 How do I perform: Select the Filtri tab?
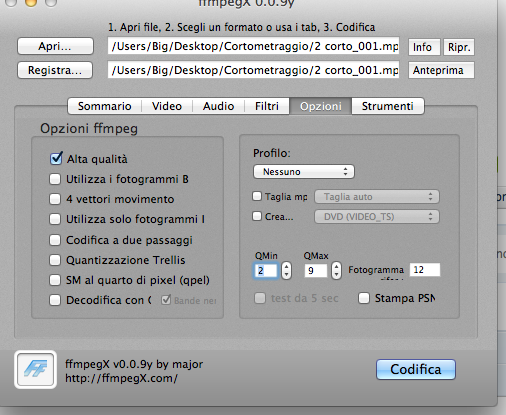(267, 106)
